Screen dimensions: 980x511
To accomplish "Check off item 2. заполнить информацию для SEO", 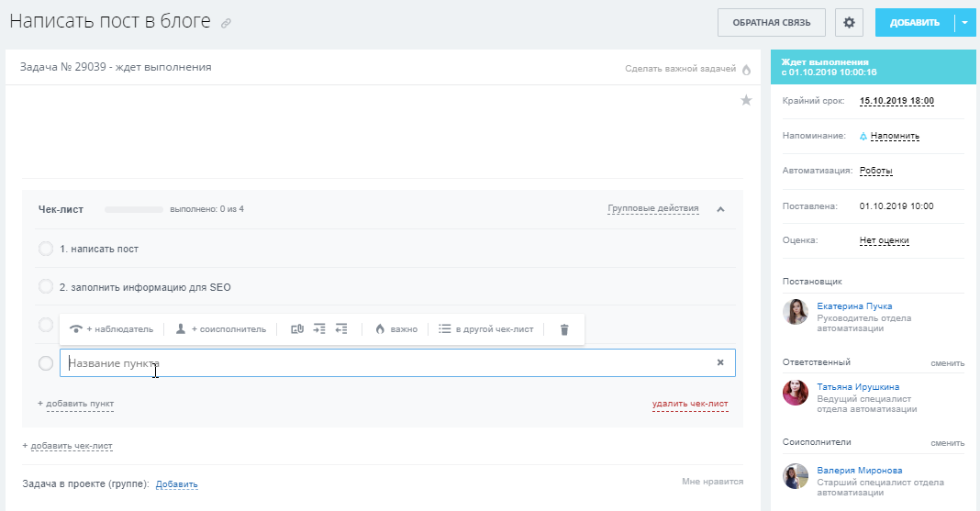I will pos(46,287).
